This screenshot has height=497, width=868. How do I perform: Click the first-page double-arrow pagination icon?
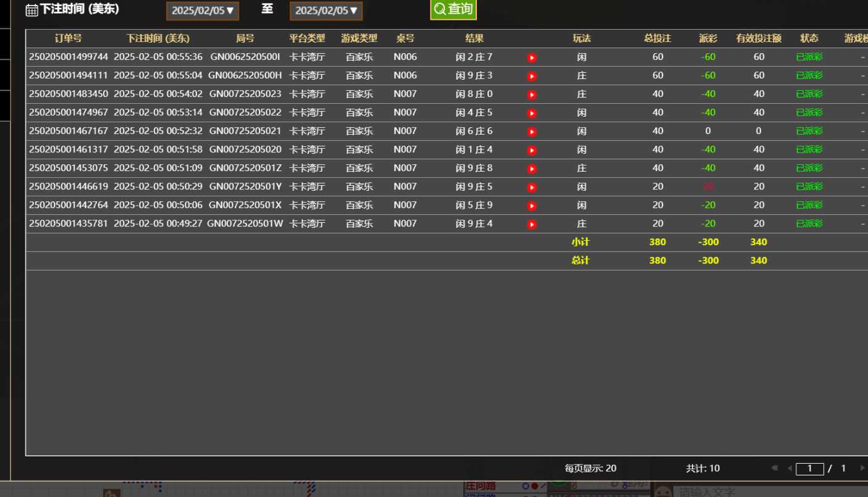(775, 468)
